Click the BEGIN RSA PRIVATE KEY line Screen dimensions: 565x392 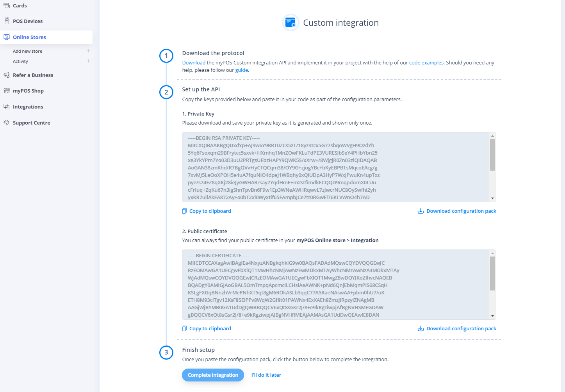tap(224, 138)
